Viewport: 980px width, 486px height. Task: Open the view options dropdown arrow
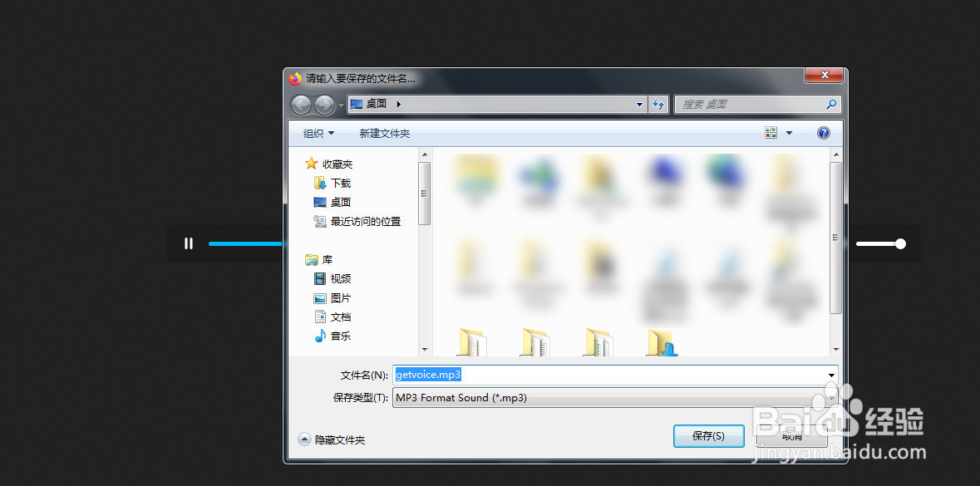point(789,132)
